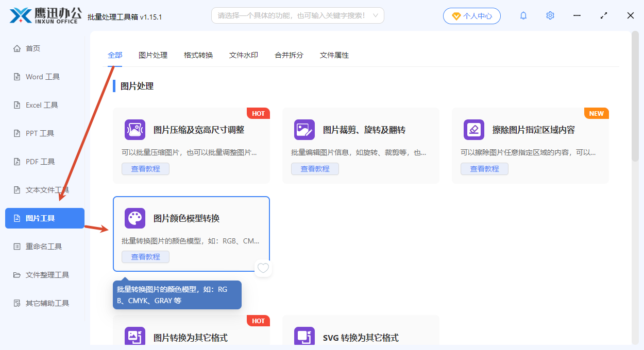Open the notification bell
The height and width of the screenshot is (350, 644).
coord(523,15)
